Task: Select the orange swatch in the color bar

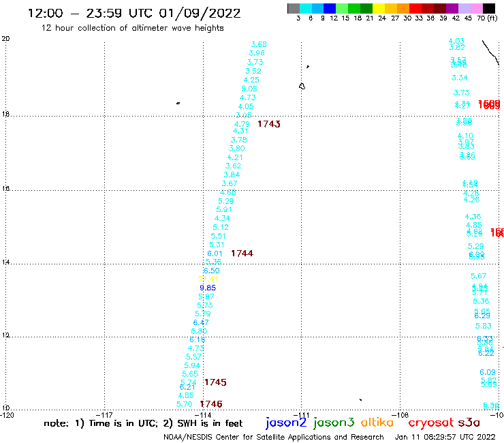Action: click(403, 8)
